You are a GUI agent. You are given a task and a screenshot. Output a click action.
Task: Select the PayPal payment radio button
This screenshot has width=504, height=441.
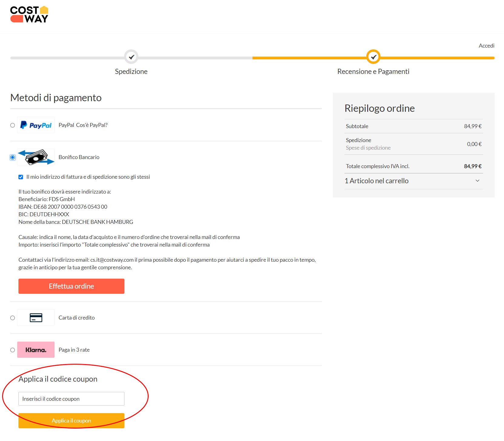pyautogui.click(x=12, y=125)
